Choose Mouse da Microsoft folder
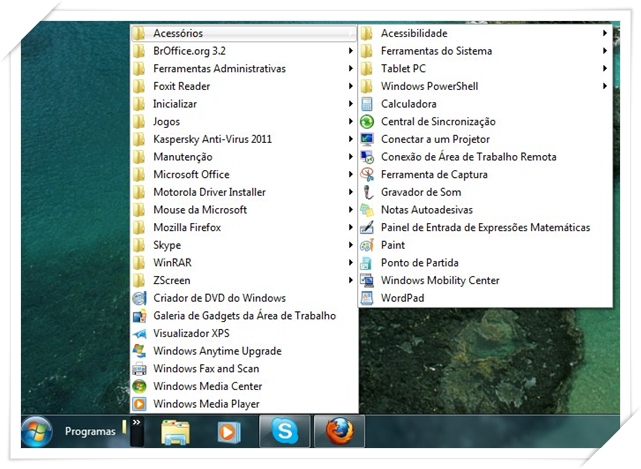This screenshot has width=641, height=469. tap(244, 210)
